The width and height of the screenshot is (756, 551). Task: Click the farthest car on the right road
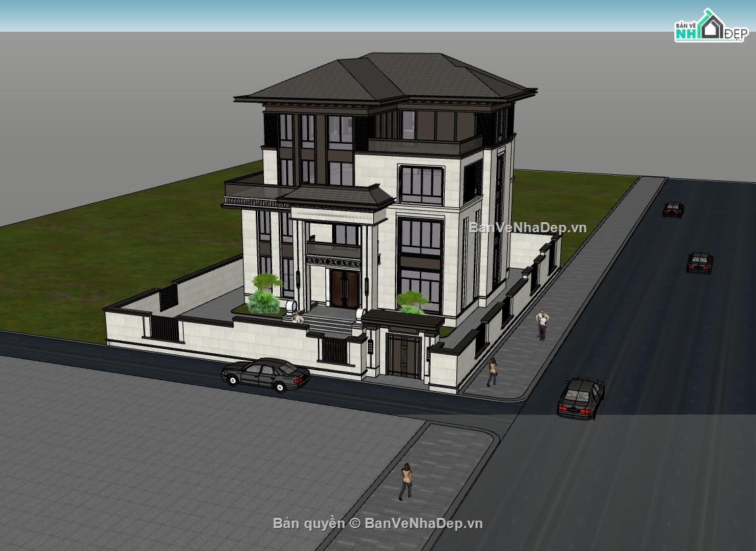click(x=672, y=209)
